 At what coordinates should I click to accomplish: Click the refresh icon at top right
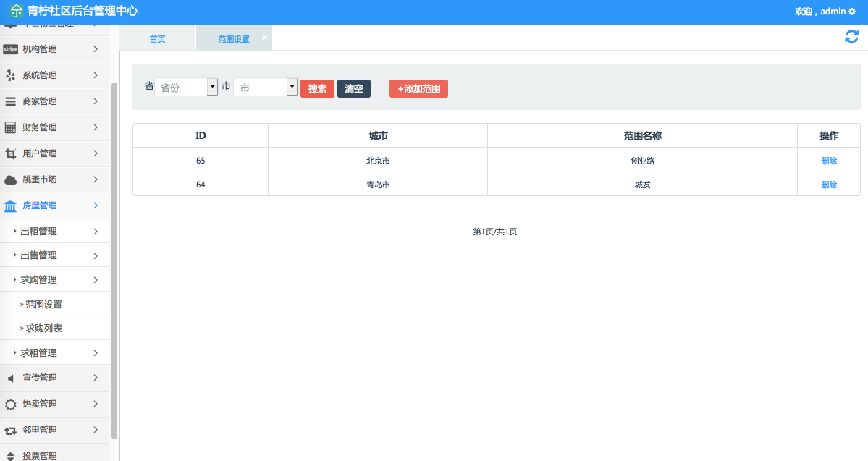[851, 37]
